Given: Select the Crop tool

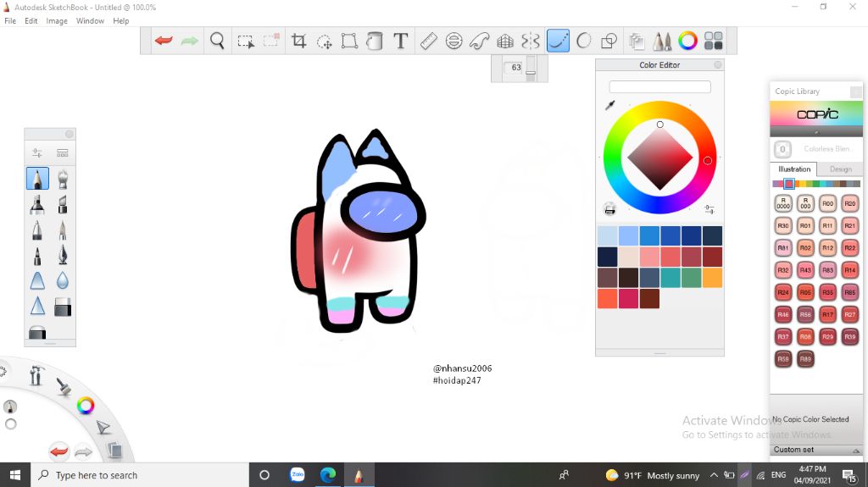Looking at the screenshot, I should tap(299, 41).
